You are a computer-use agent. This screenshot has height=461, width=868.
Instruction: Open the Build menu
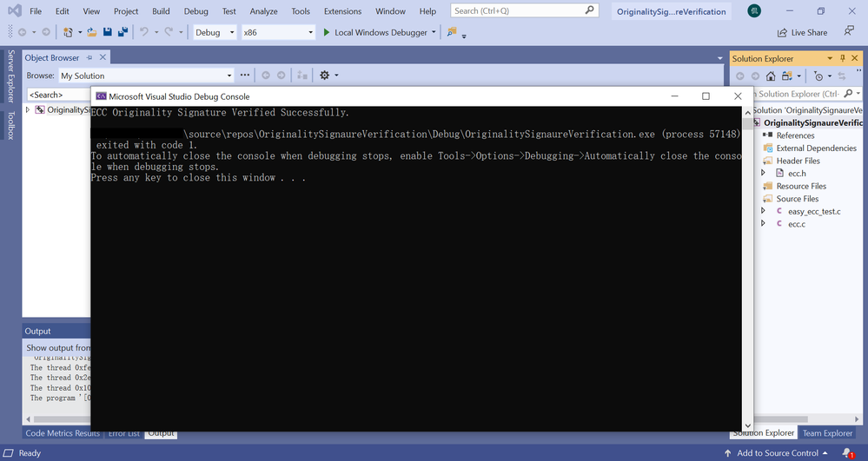point(161,11)
